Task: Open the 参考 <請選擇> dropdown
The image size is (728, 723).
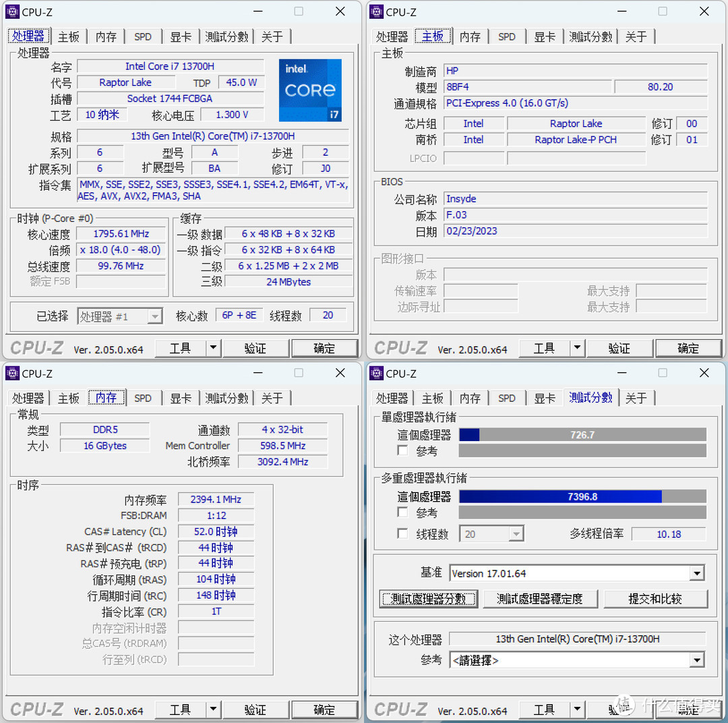Action: click(x=697, y=660)
